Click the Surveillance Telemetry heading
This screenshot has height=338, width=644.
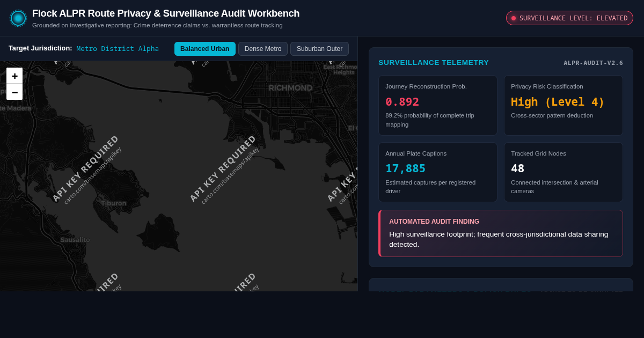(434, 63)
